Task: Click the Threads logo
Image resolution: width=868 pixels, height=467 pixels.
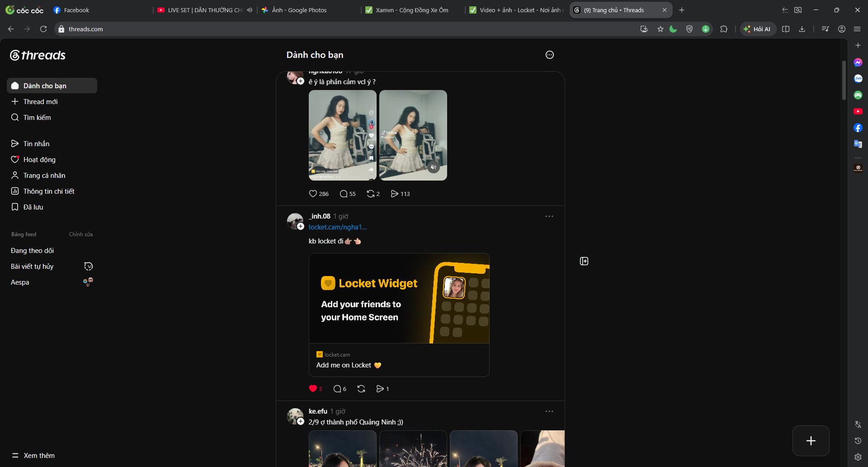Action: click(38, 55)
